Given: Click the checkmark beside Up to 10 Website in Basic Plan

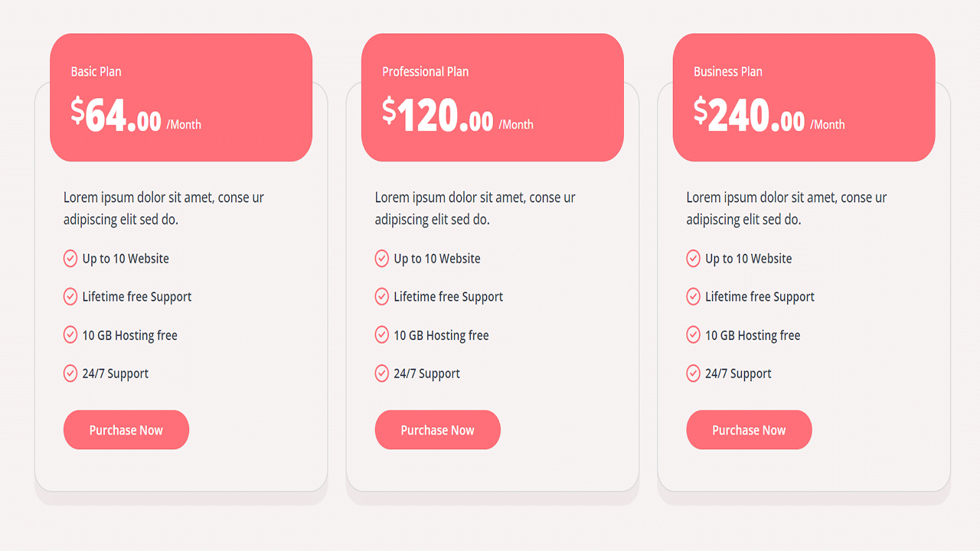Looking at the screenshot, I should pos(70,258).
